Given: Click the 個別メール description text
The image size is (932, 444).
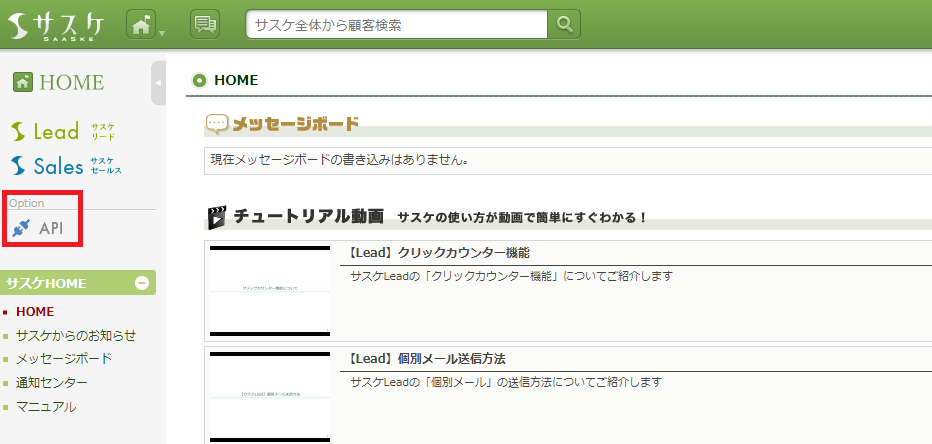Looking at the screenshot, I should point(506,382).
